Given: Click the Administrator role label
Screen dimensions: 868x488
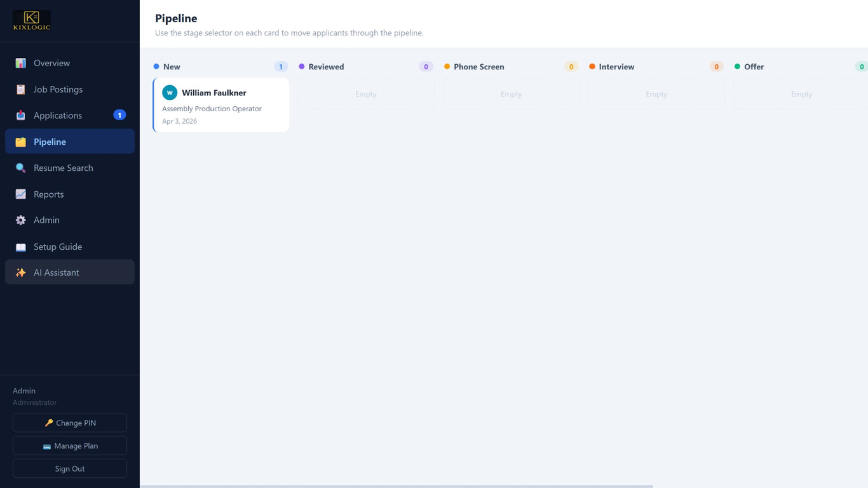Looking at the screenshot, I should [34, 403].
